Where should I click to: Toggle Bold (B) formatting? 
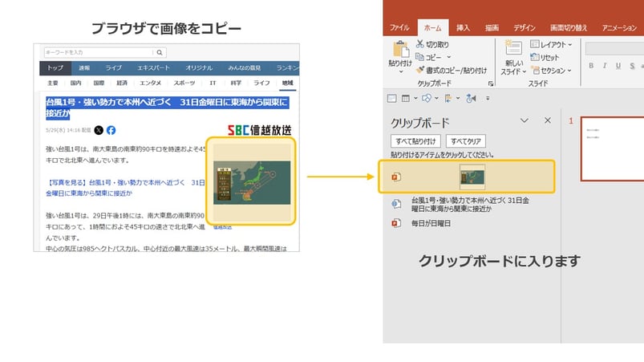[591, 66]
